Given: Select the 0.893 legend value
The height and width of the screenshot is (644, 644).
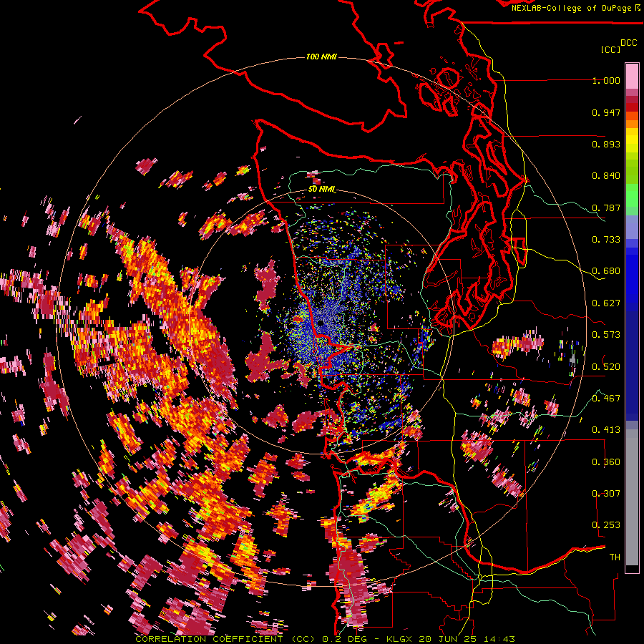Looking at the screenshot, I should (606, 144).
